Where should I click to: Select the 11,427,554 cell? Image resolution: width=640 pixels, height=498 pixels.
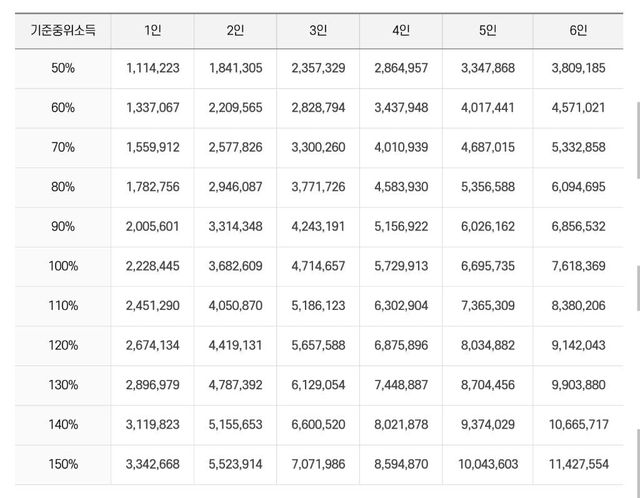click(x=577, y=465)
